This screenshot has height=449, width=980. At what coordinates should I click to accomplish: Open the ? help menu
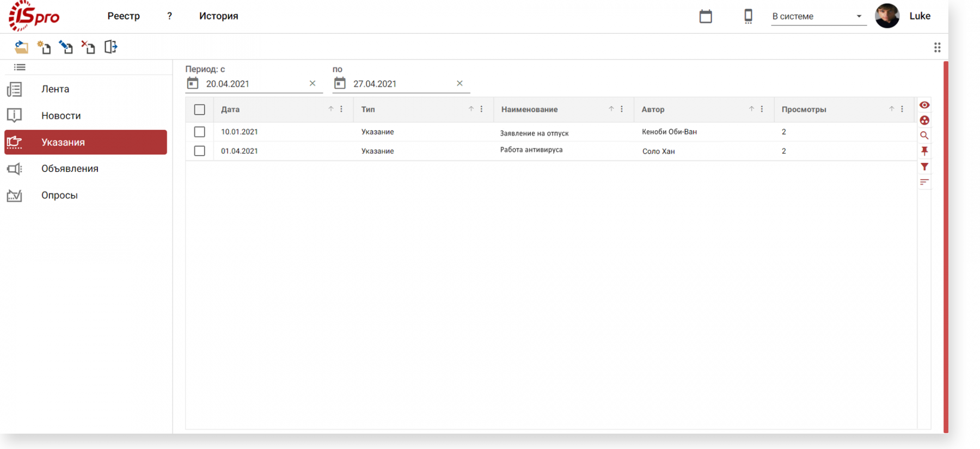[x=169, y=16]
